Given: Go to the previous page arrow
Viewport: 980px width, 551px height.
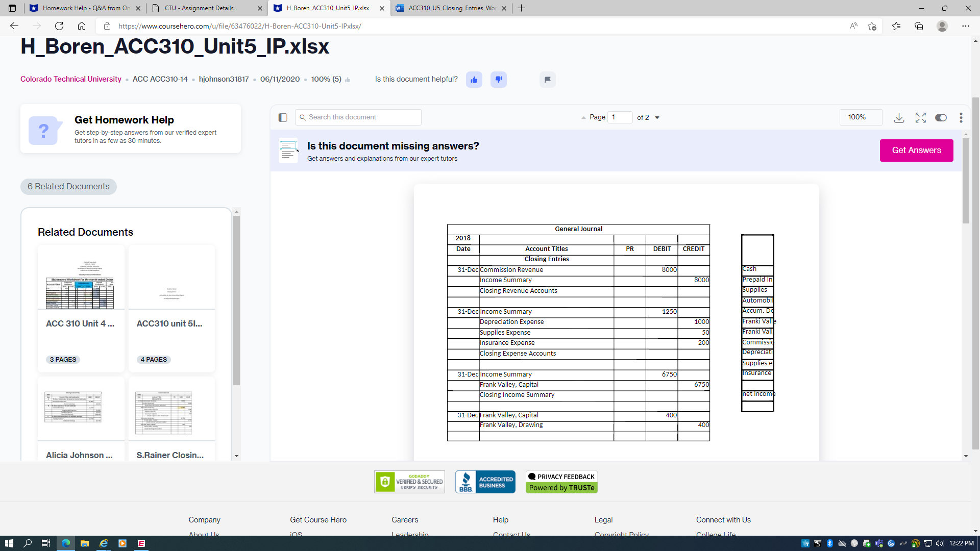Looking at the screenshot, I should coord(583,118).
